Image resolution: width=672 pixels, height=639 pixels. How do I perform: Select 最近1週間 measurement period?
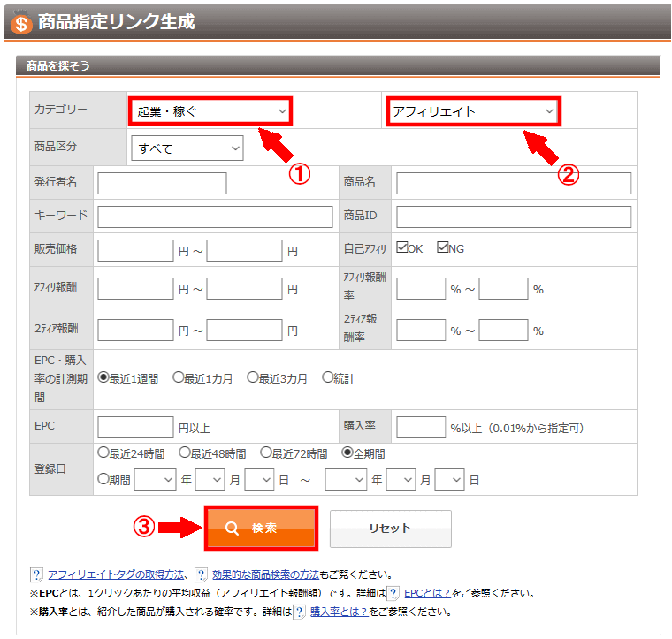click(x=103, y=377)
